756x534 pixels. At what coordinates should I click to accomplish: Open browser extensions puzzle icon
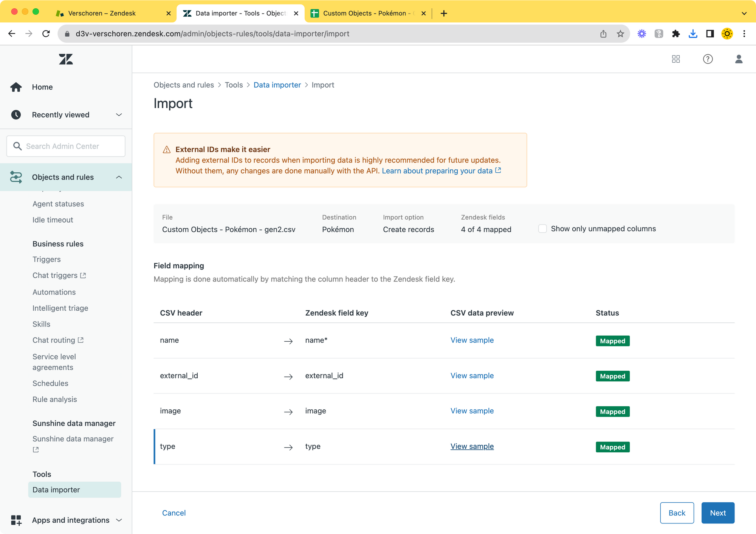[676, 34]
